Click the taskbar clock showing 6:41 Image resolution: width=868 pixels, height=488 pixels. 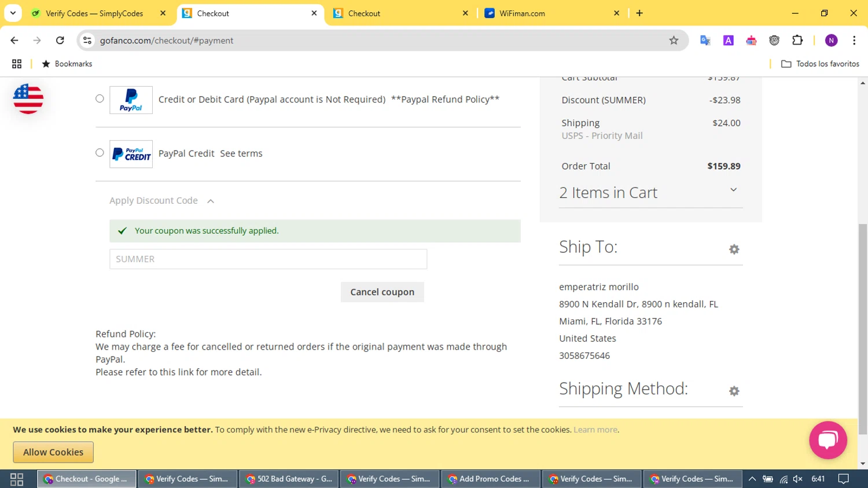click(x=818, y=479)
